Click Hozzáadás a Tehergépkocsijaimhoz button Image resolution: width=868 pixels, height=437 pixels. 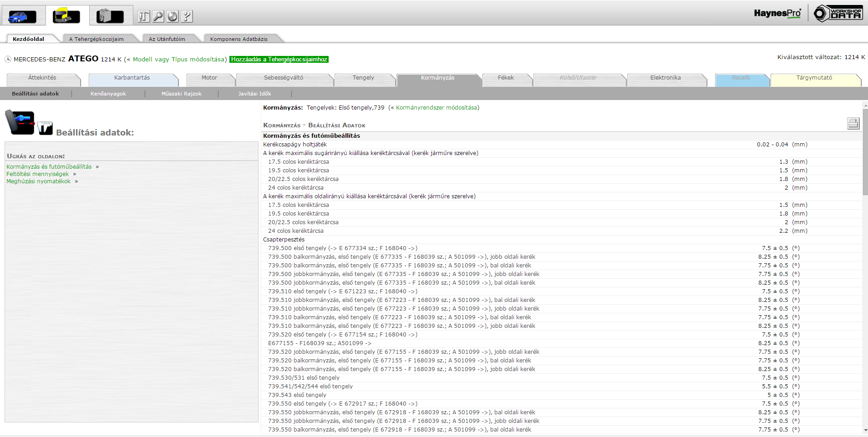click(279, 60)
